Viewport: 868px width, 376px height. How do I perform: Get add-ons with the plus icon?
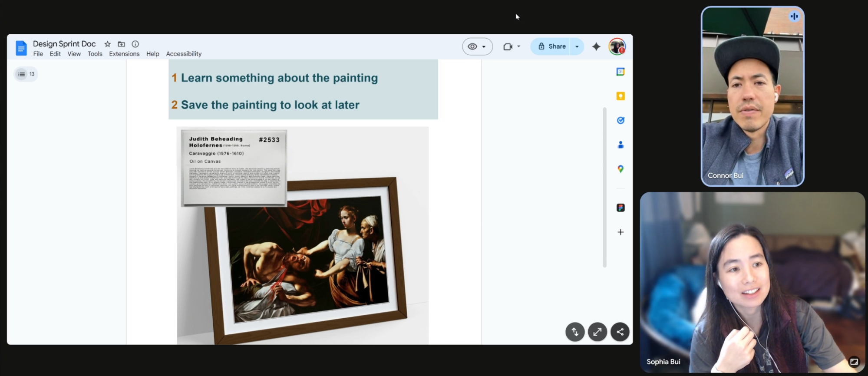(620, 232)
